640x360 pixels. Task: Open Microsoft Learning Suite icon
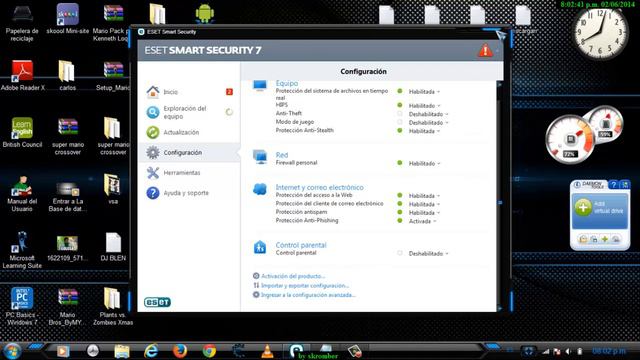coord(22,250)
